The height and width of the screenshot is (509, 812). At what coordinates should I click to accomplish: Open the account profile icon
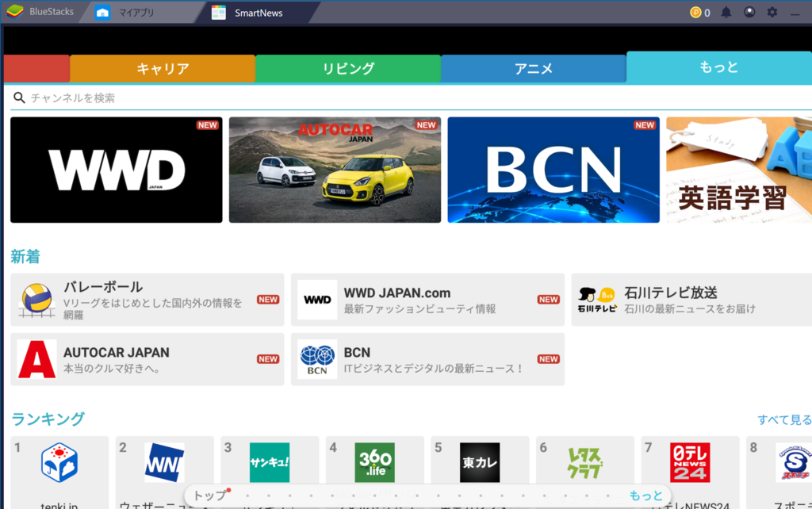pyautogui.click(x=749, y=12)
